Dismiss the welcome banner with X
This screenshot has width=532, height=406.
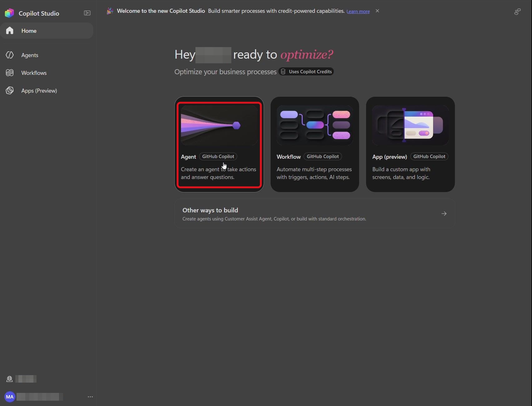click(x=377, y=11)
